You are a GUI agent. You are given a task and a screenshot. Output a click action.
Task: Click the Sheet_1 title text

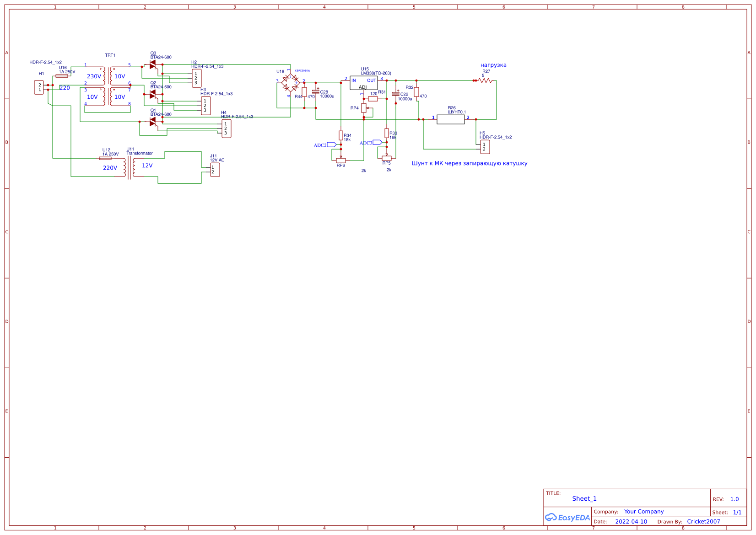coord(584,499)
